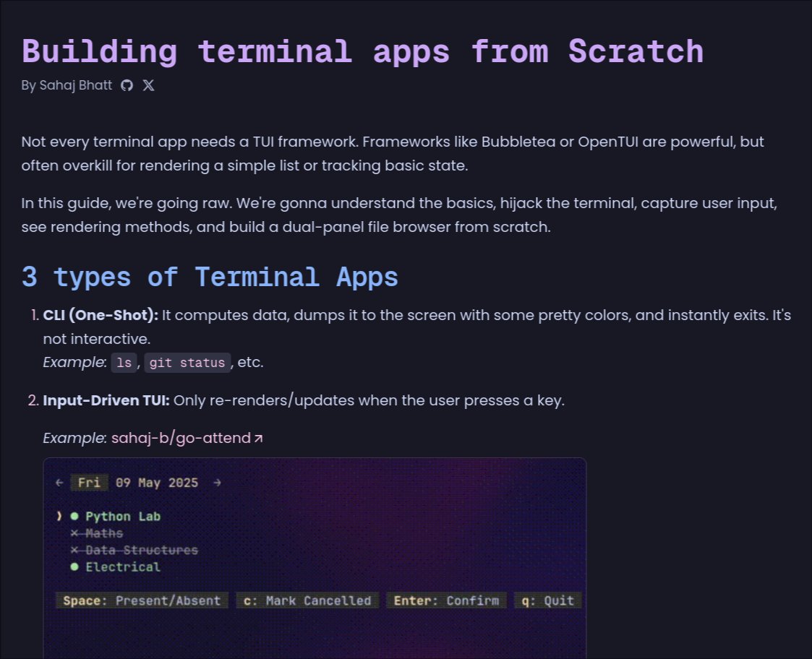Click the 'Input-Driven TUI:' bold label
This screenshot has height=659, width=812.
[x=106, y=401]
